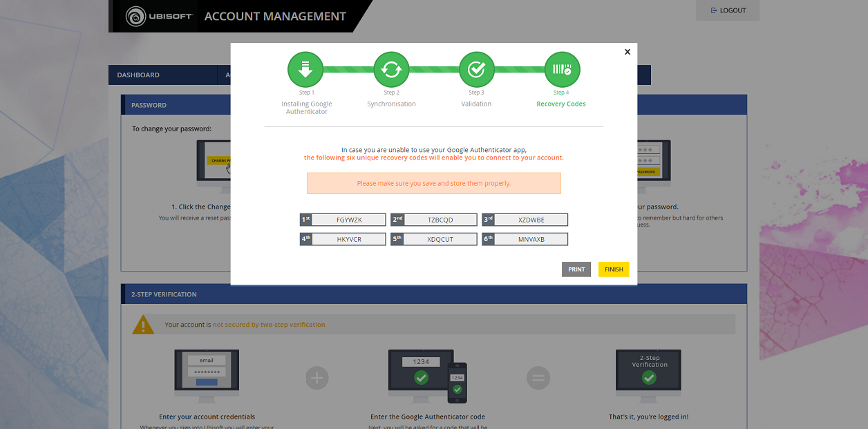Click 'That's it, you're logged in!' caption
The height and width of the screenshot is (429, 868).
648,417
